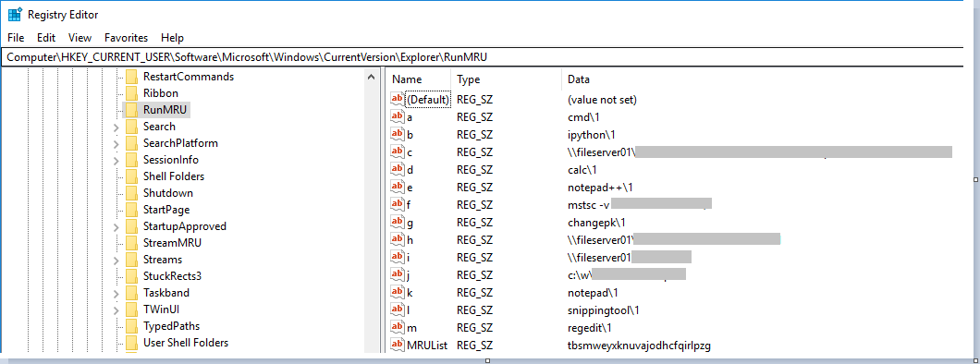This screenshot has width=980, height=364.
Task: Open the View menu
Action: tap(80, 38)
